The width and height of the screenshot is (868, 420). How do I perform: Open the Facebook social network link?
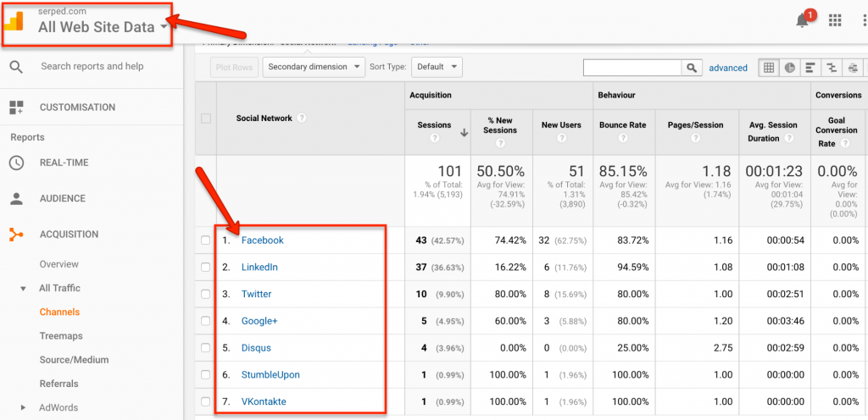click(263, 240)
